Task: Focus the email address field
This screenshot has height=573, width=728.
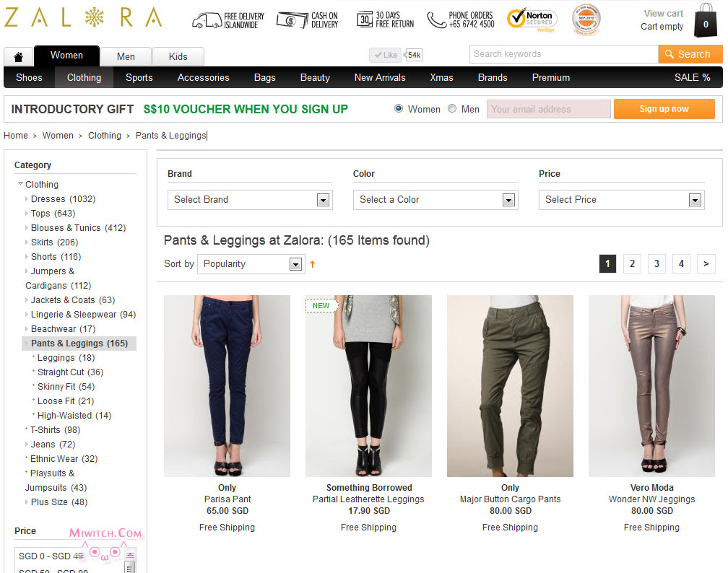Action: [x=549, y=109]
